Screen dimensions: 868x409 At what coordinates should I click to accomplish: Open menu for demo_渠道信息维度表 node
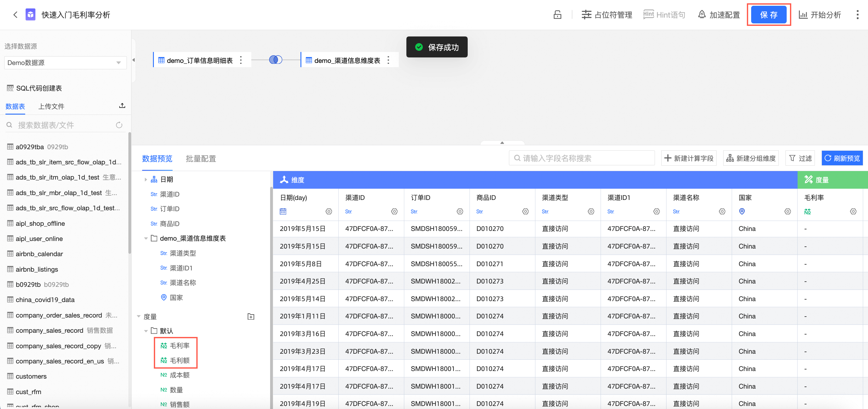click(x=388, y=60)
